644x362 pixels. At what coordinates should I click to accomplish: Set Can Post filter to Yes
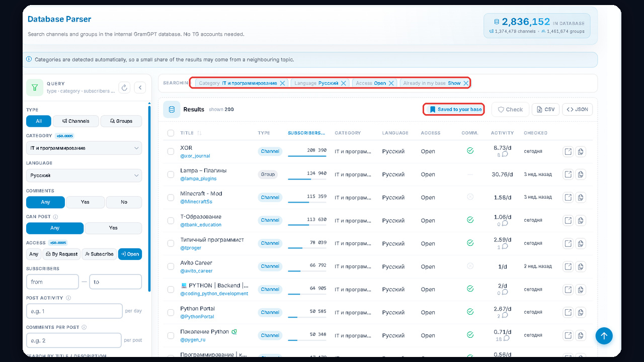(113, 228)
